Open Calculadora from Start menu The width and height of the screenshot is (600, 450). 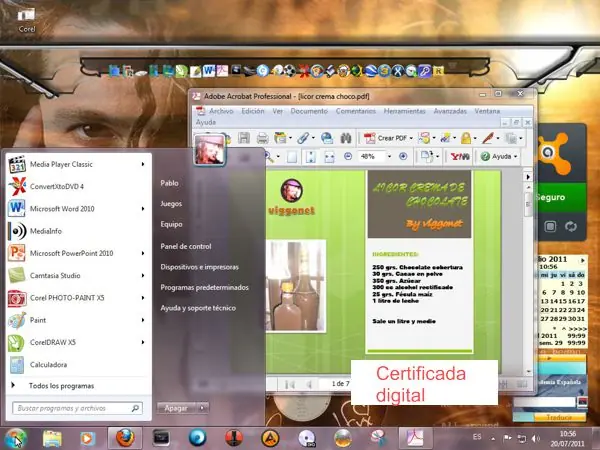point(49,365)
